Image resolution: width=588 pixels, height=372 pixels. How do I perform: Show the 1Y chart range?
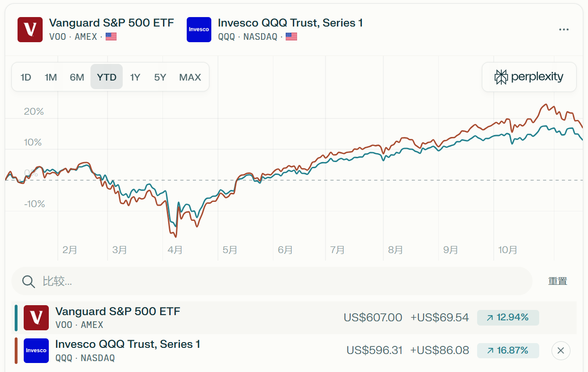(135, 77)
